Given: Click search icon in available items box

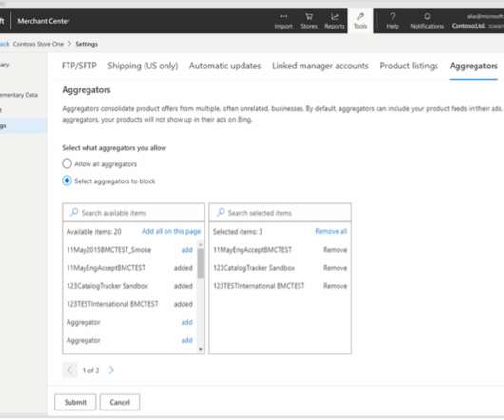Looking at the screenshot, I should [x=74, y=212].
